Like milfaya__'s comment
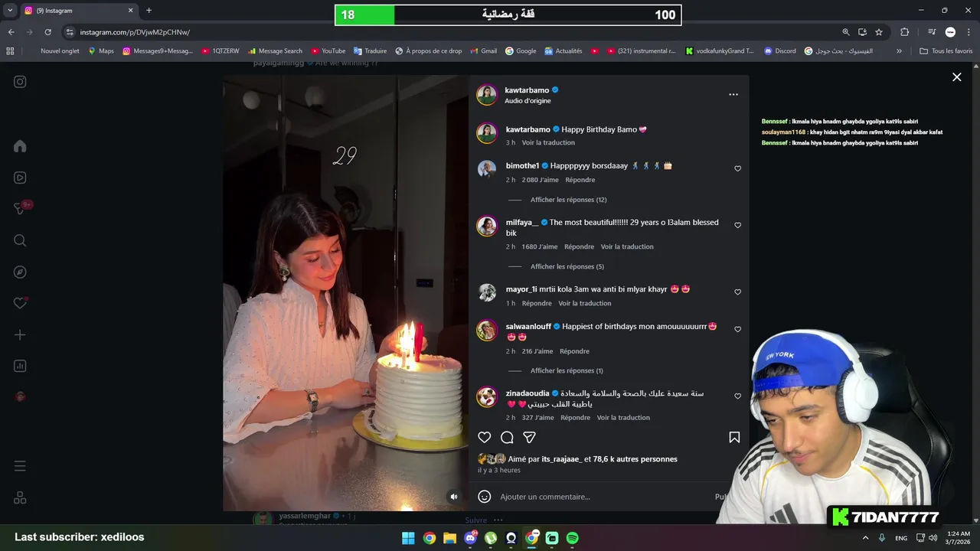980x551 pixels. point(738,225)
